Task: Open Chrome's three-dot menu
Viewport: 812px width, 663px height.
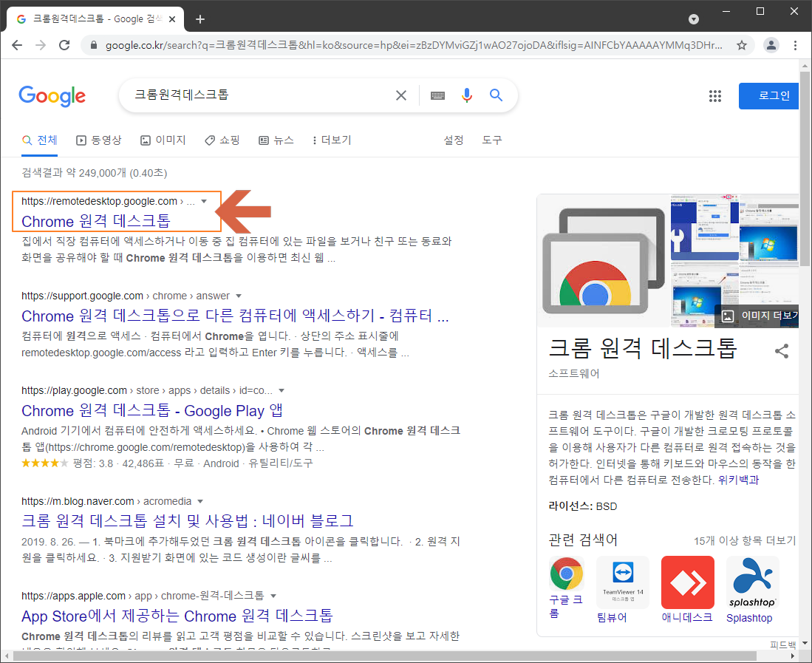Action: tap(795, 45)
